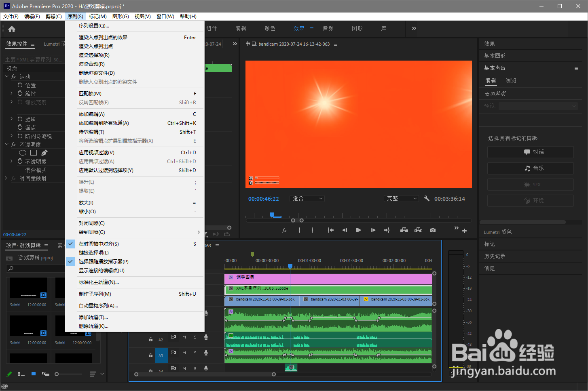
Task: Go to Out point in program monitor
Action: [387, 230]
